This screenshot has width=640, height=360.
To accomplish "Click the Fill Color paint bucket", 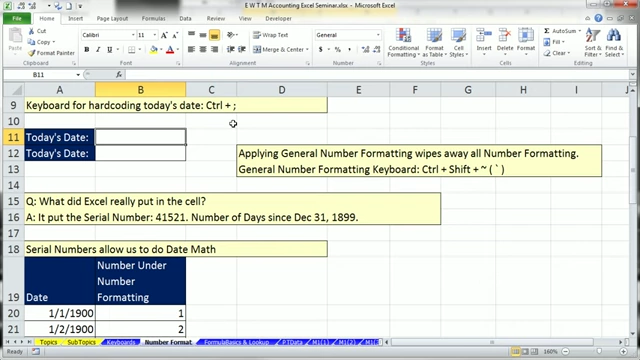I will pos(153,50).
